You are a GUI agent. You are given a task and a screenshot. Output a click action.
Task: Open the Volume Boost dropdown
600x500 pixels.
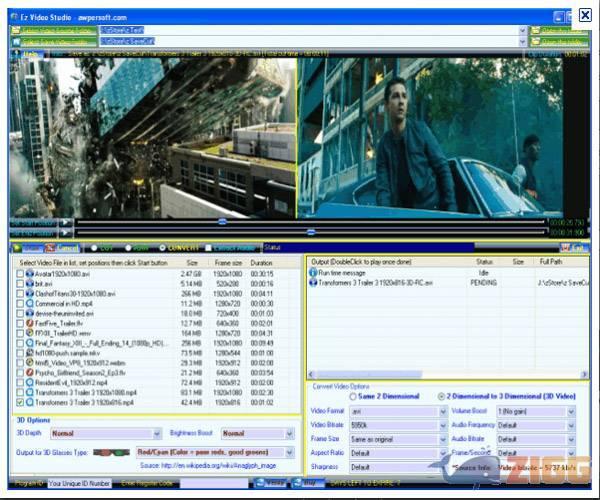pyautogui.click(x=571, y=412)
